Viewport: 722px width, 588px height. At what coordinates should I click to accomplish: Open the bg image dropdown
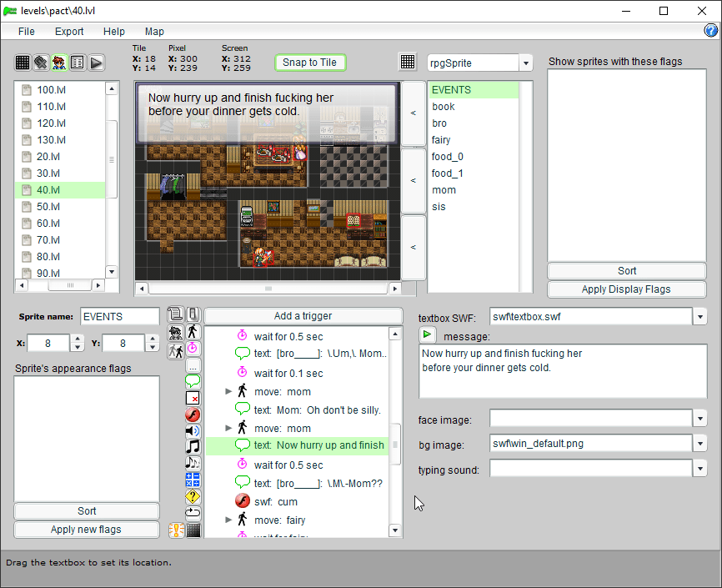click(700, 444)
